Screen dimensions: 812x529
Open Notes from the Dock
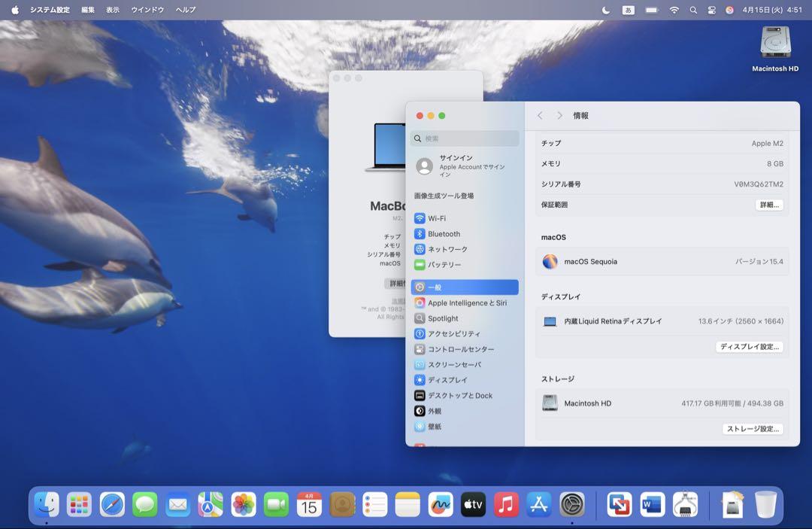408,505
